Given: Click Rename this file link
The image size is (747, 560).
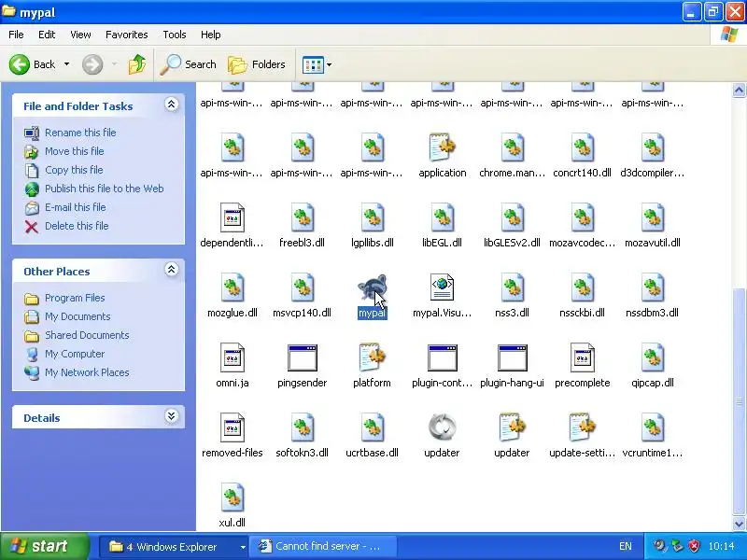Looking at the screenshot, I should click(80, 133).
